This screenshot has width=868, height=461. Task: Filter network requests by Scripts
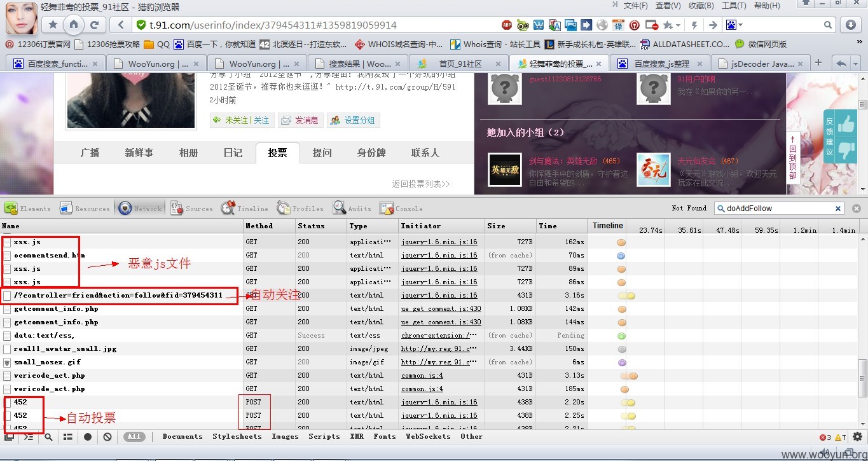click(324, 436)
